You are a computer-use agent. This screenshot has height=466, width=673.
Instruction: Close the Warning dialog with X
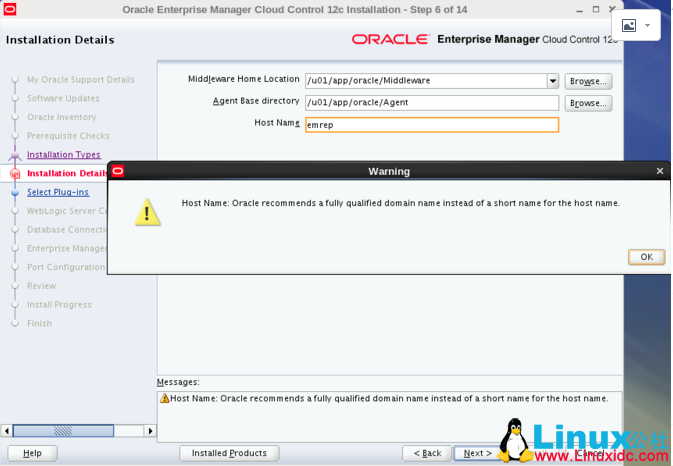click(660, 171)
